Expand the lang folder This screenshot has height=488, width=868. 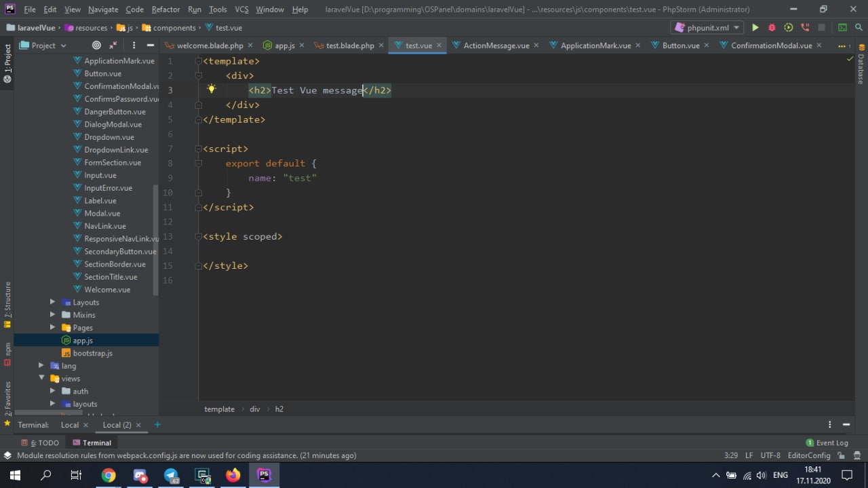pos(41,366)
